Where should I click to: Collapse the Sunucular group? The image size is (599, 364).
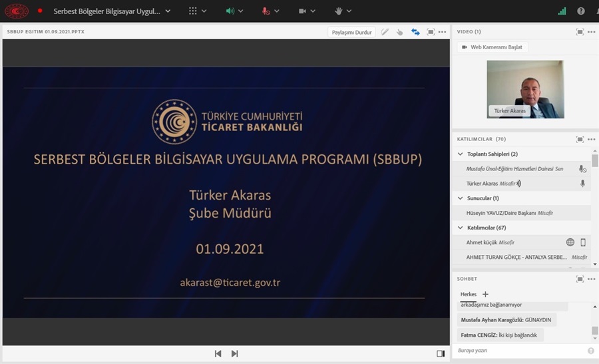(461, 198)
